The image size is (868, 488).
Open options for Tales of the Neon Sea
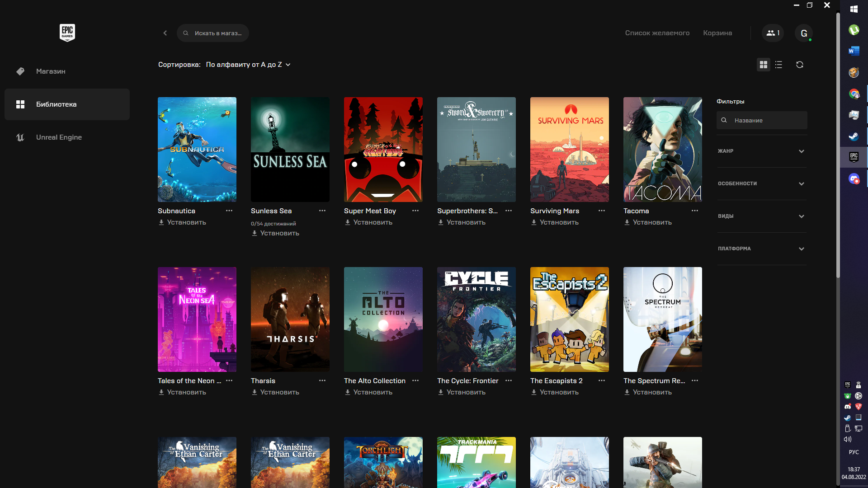click(229, 381)
